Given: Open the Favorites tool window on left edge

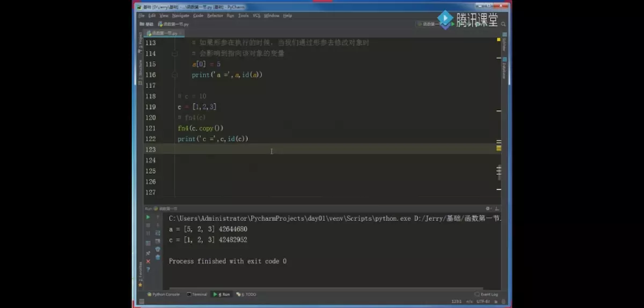Looking at the screenshot, I should click(141, 274).
